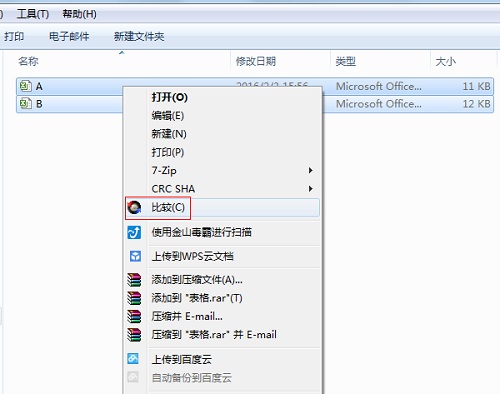The height and width of the screenshot is (394, 500).
Task: Click the 新建文件夹 toolbar button
Action: coord(139,36)
